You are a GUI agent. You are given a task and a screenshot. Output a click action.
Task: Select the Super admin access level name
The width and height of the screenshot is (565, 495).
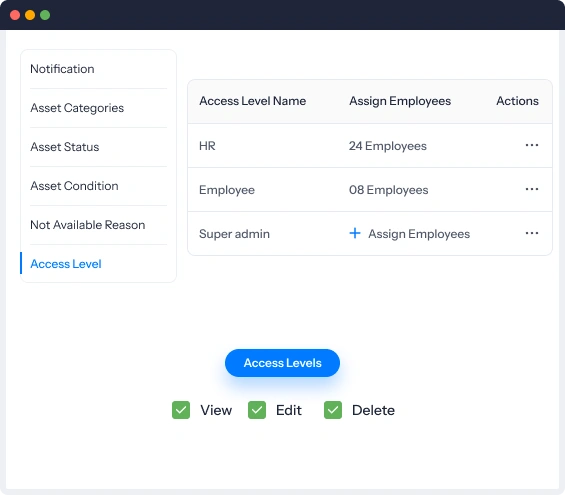234,234
